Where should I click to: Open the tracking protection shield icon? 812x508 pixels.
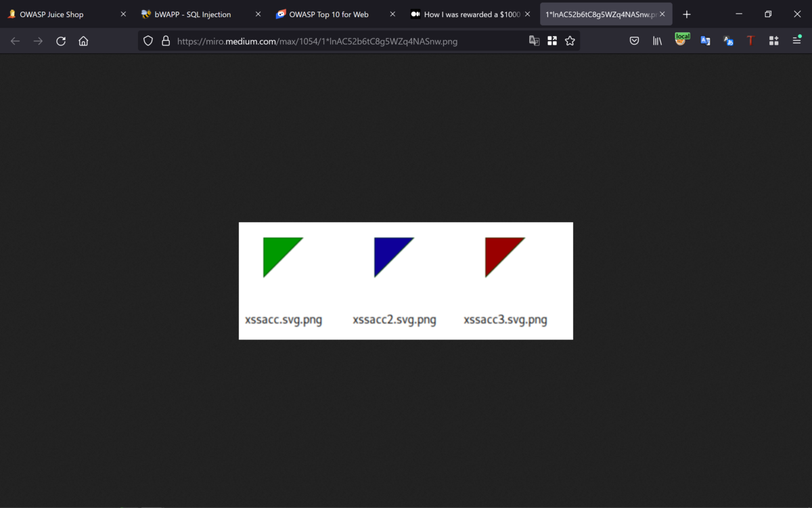pyautogui.click(x=148, y=41)
